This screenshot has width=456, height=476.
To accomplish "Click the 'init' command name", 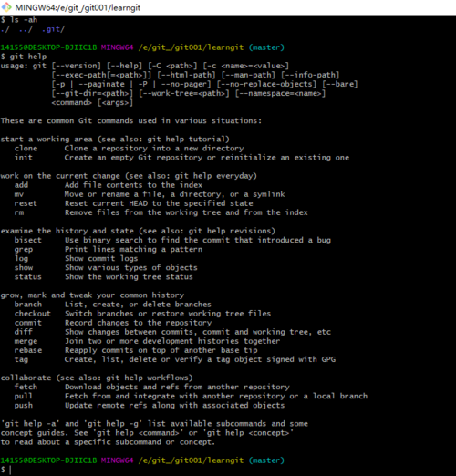I will pos(24,158).
